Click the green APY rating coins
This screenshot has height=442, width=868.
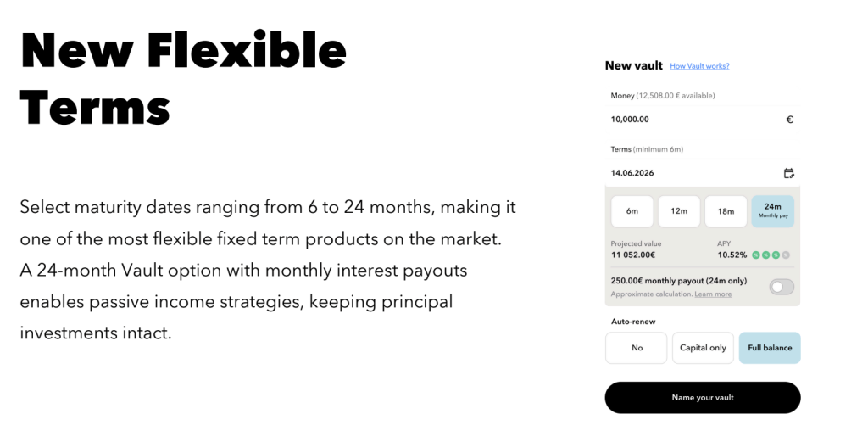tap(771, 255)
